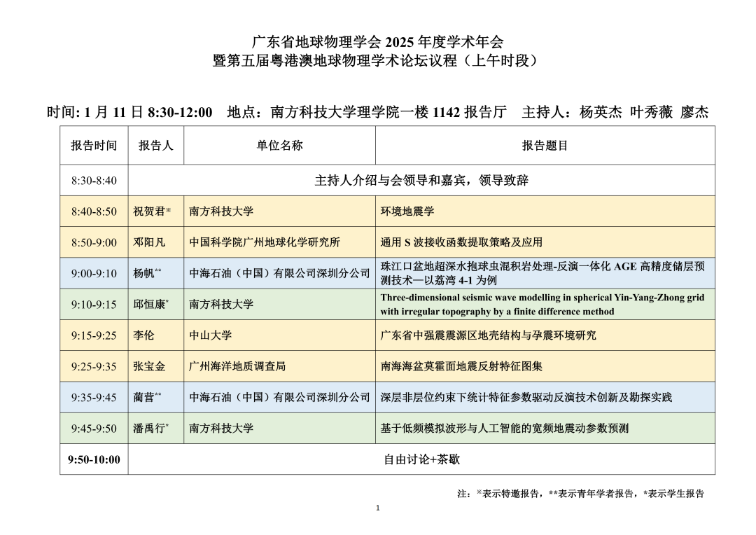Click the 报告时间 column header
Viewport: 756px width, 535px height.
click(94, 146)
